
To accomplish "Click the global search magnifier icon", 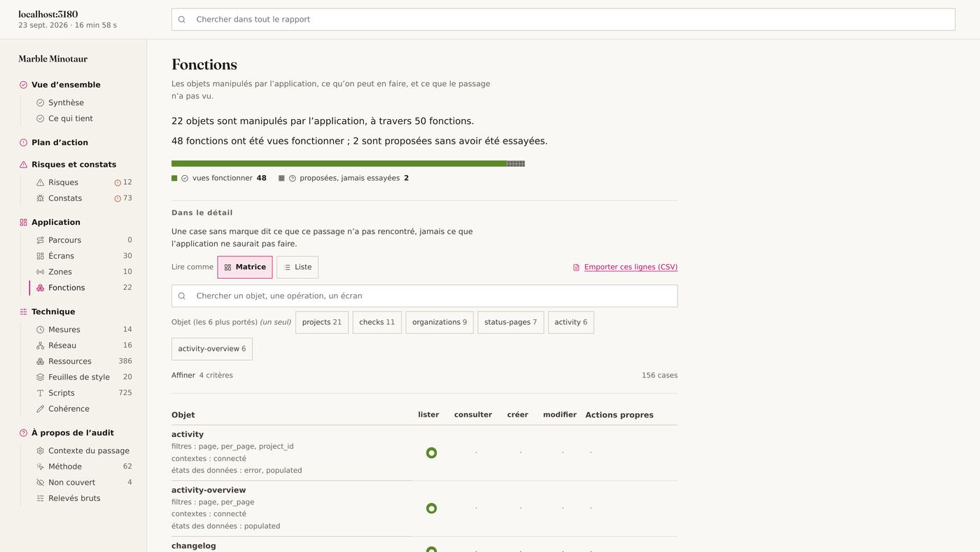I will [182, 20].
